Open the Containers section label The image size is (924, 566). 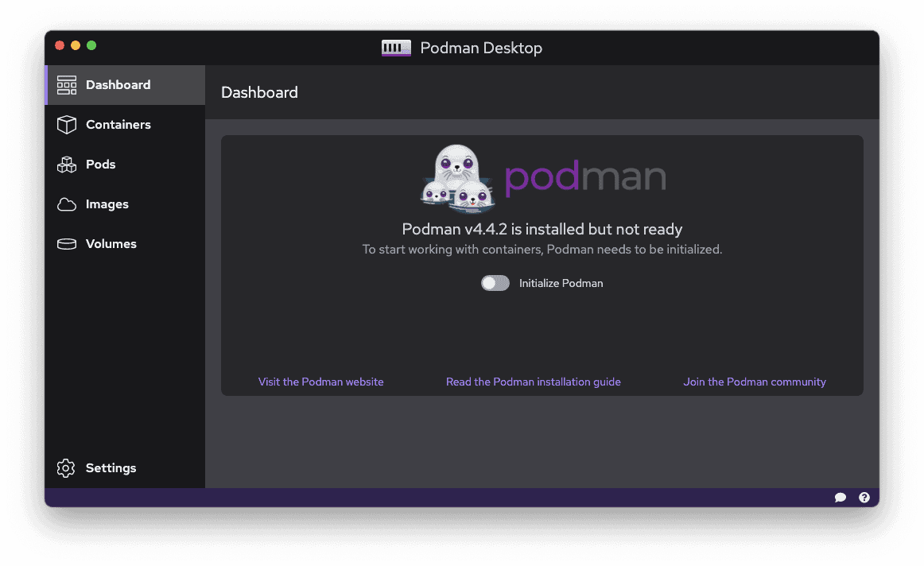pyautogui.click(x=118, y=125)
